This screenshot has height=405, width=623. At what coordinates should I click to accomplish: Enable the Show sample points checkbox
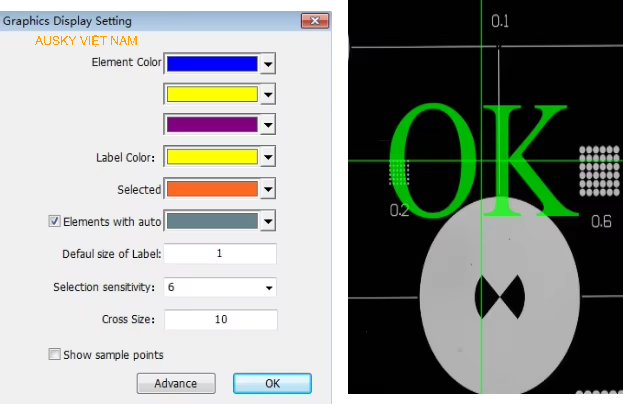point(55,354)
